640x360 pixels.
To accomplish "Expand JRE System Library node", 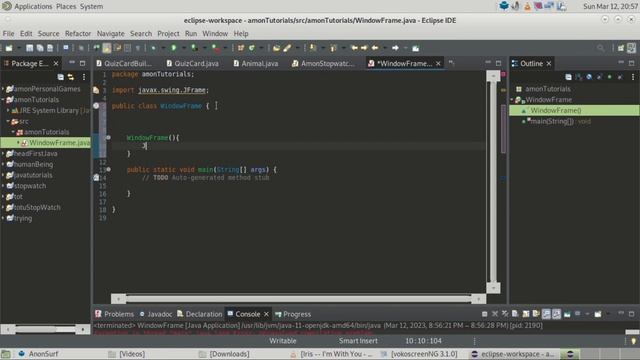I will (x=8, y=110).
